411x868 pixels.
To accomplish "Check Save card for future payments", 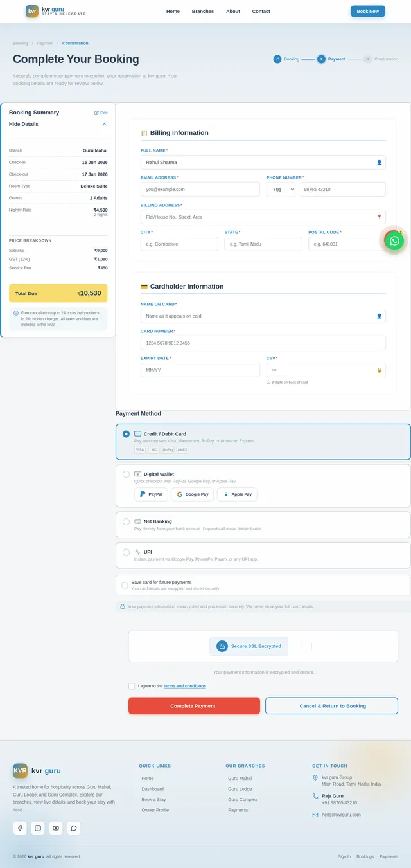I will [x=125, y=585].
